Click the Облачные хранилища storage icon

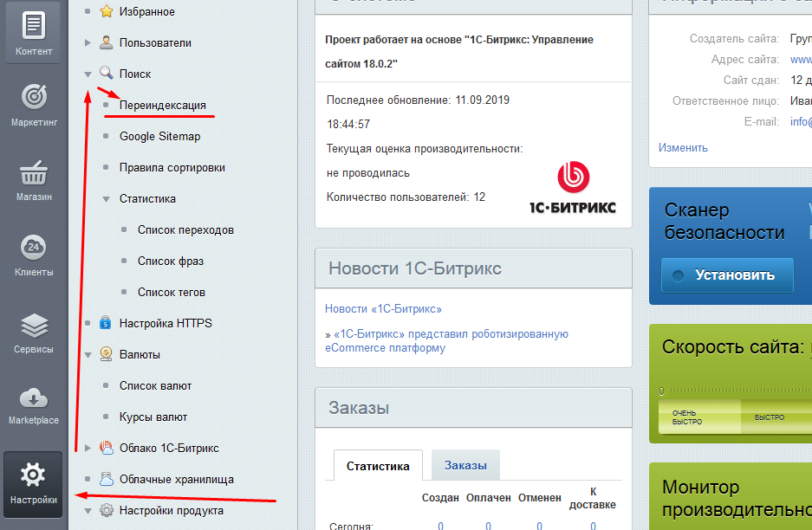click(x=107, y=479)
